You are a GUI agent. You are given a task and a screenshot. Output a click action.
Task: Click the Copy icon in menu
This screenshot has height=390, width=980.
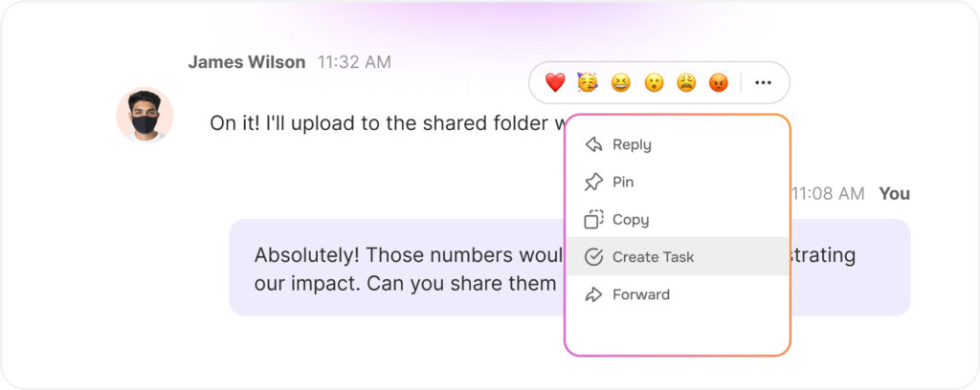coord(593,219)
